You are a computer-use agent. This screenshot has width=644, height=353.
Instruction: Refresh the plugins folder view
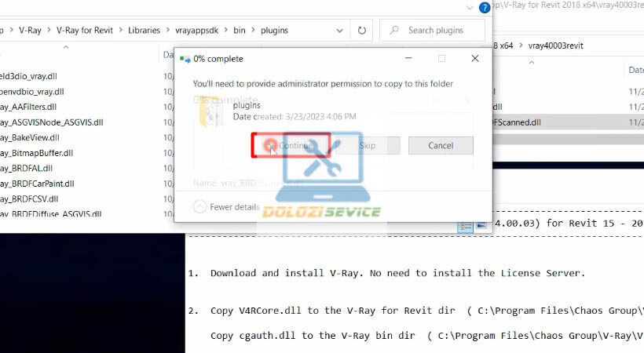click(361, 31)
